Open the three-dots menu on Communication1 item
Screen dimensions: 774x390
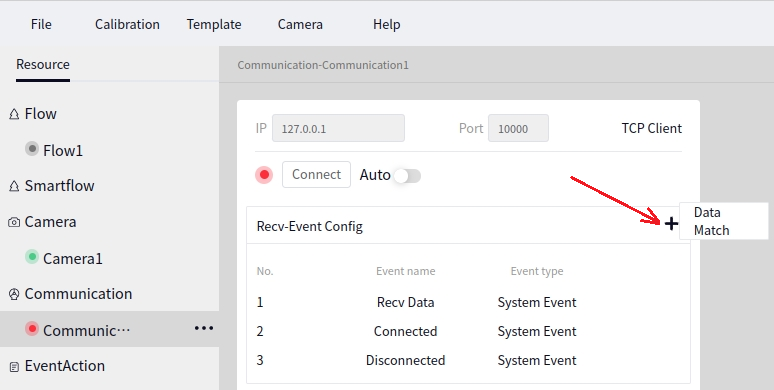[204, 328]
